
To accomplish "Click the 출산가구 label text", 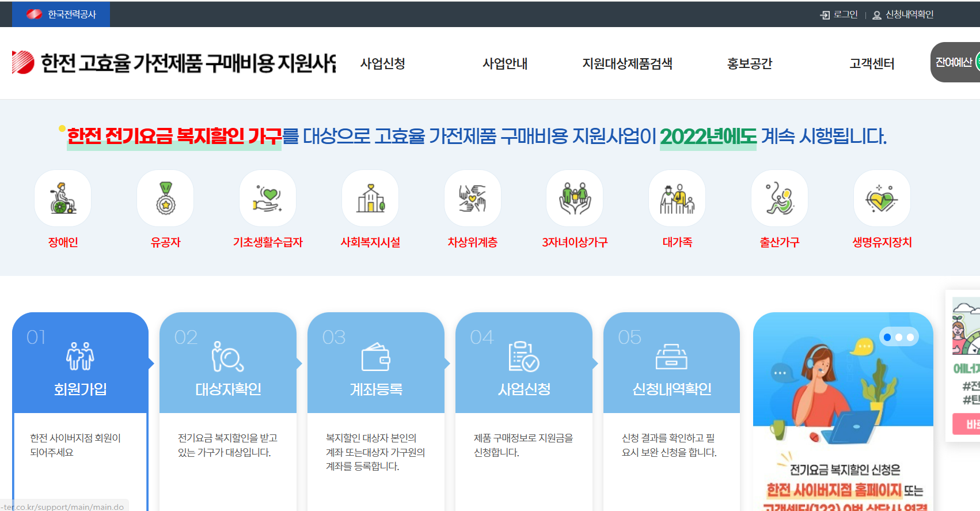I will [x=780, y=243].
